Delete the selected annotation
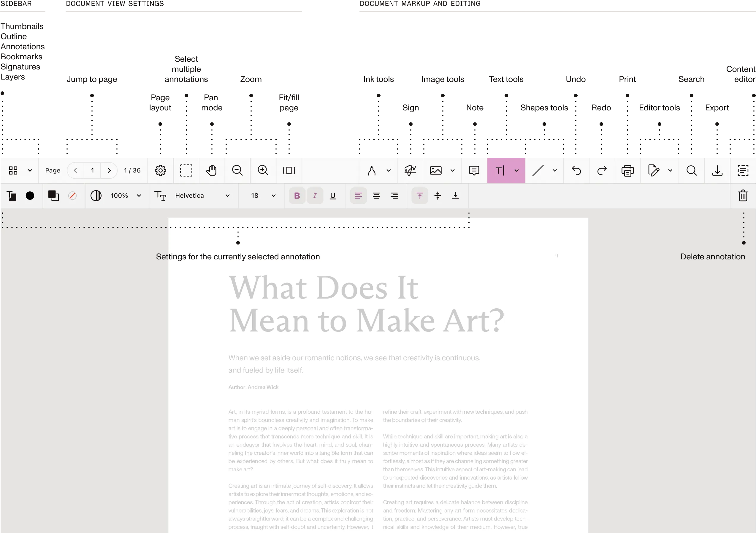Viewport: 756px width, 533px height. click(x=743, y=196)
